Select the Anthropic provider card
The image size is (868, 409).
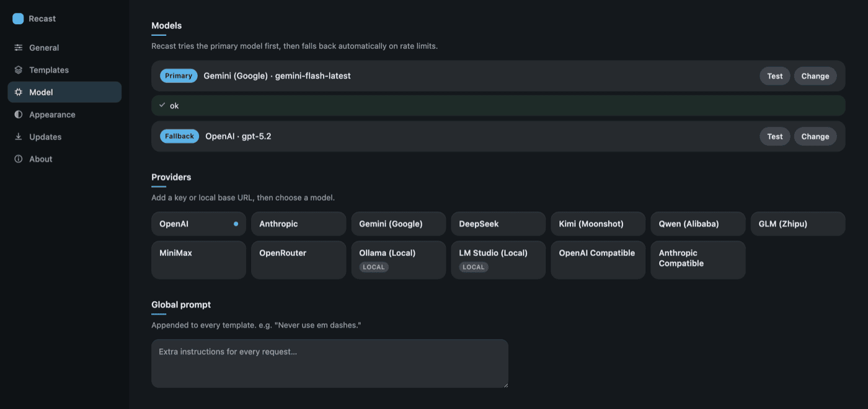click(298, 224)
